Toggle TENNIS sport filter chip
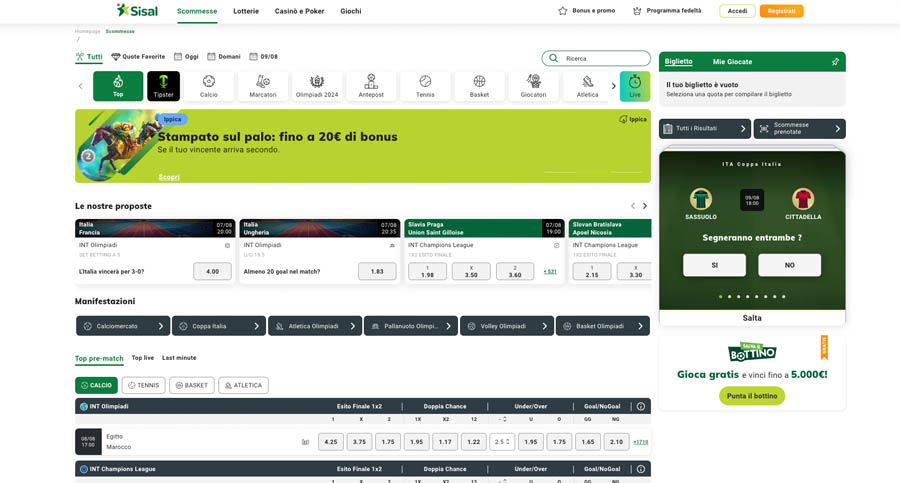The width and height of the screenshot is (900, 483). click(143, 385)
